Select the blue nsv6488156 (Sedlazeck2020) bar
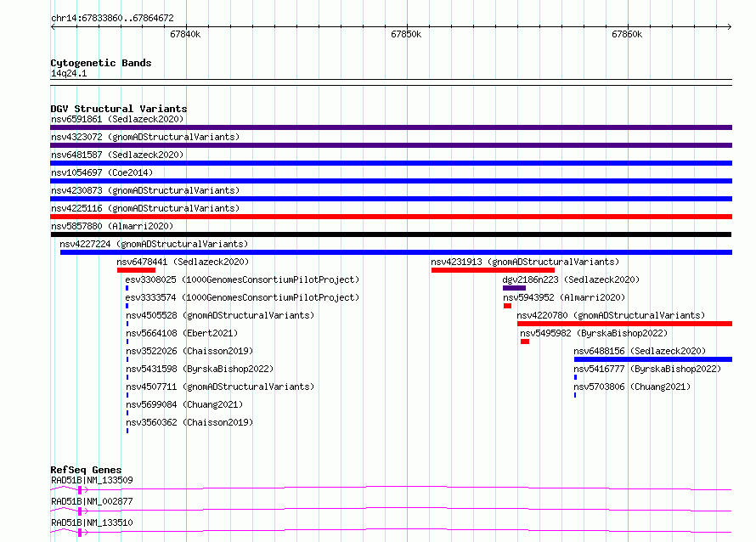This screenshot has width=756, height=542. coord(653,359)
